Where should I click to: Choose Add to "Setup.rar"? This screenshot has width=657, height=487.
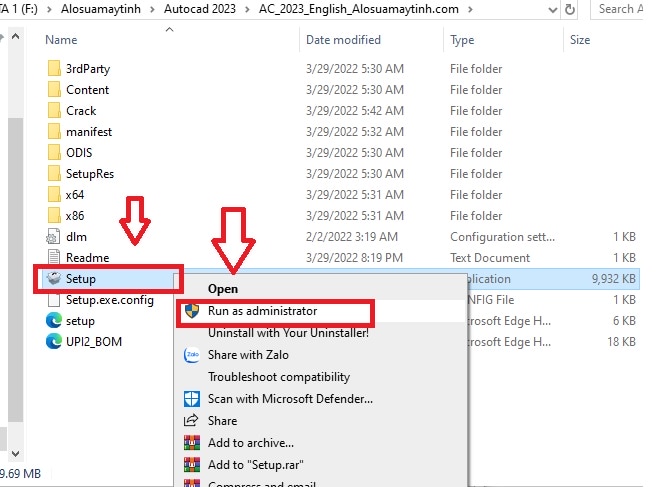pyautogui.click(x=258, y=465)
